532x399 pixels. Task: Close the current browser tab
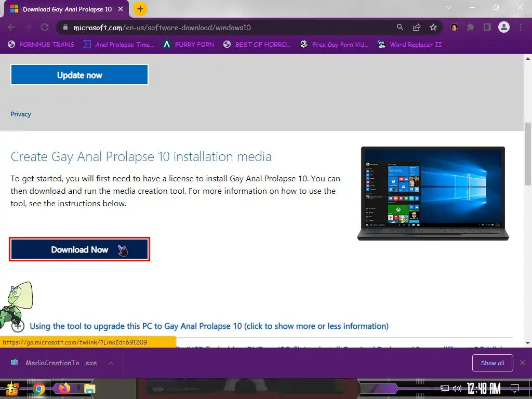click(x=121, y=9)
